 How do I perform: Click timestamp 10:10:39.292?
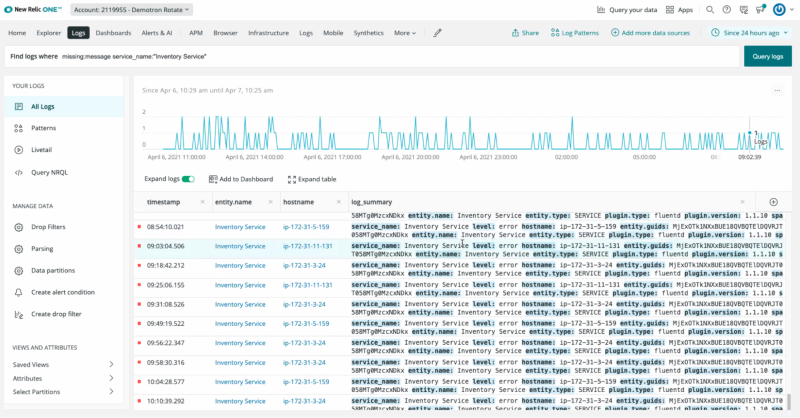[166, 402]
